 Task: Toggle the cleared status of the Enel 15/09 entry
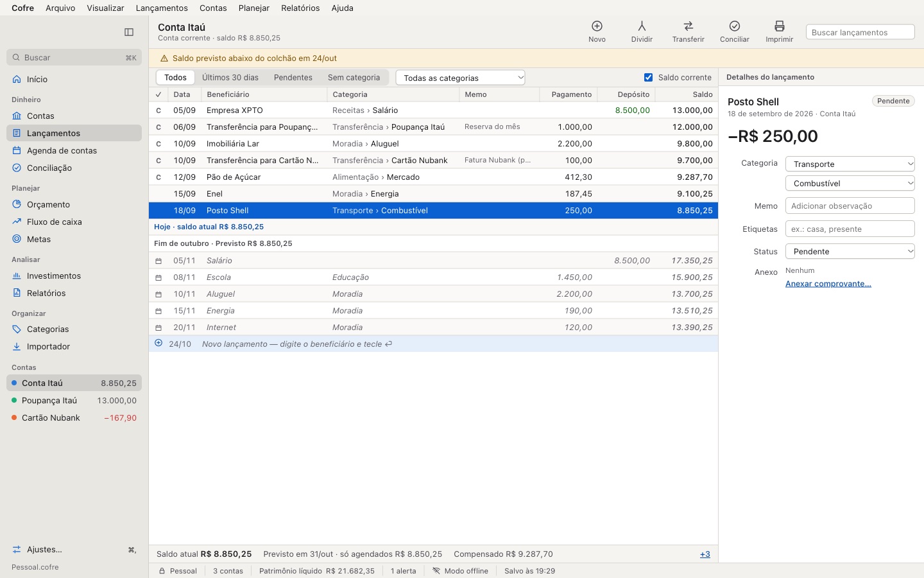(x=158, y=193)
